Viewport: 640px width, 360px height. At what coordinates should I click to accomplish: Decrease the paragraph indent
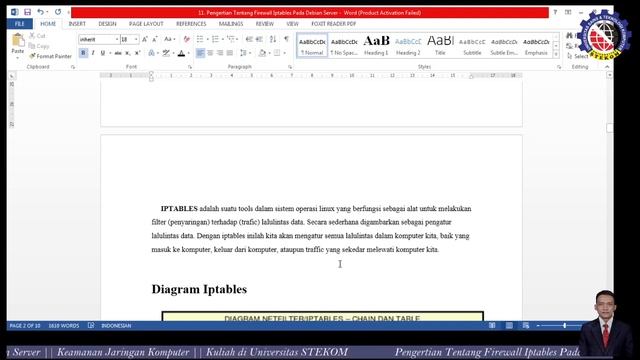click(249, 40)
